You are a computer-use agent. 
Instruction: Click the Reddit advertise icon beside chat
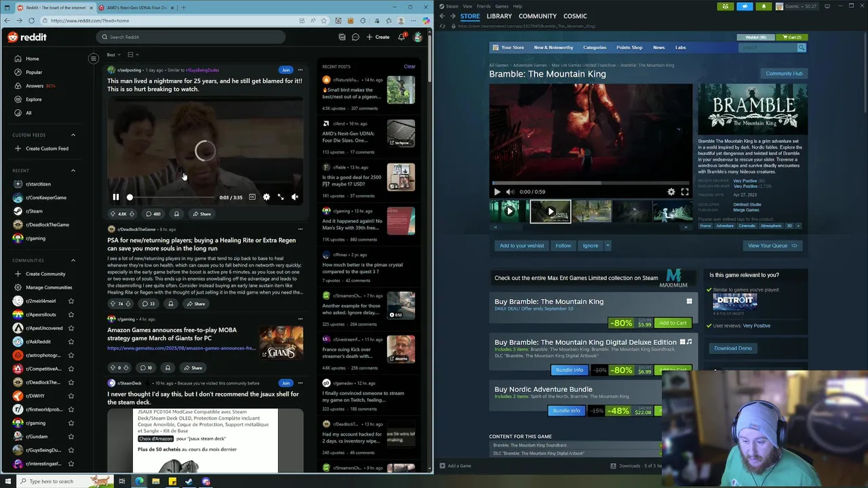pyautogui.click(x=342, y=37)
